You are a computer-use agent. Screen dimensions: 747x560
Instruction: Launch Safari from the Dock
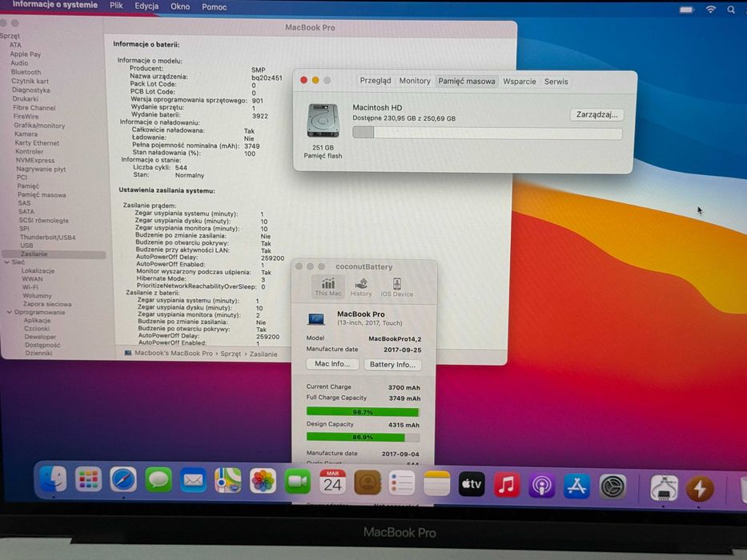[x=123, y=480]
